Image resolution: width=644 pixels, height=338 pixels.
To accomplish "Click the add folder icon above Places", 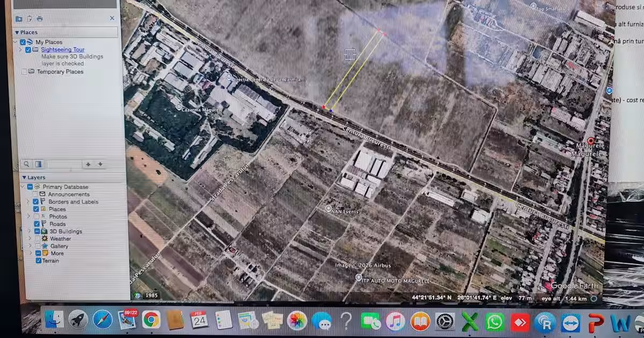I will pos(19,19).
